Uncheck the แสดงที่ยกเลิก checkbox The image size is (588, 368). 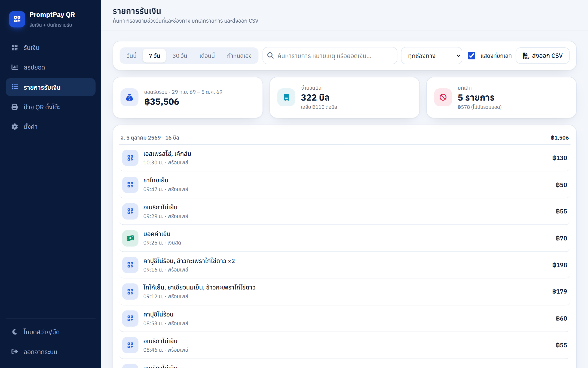point(471,56)
